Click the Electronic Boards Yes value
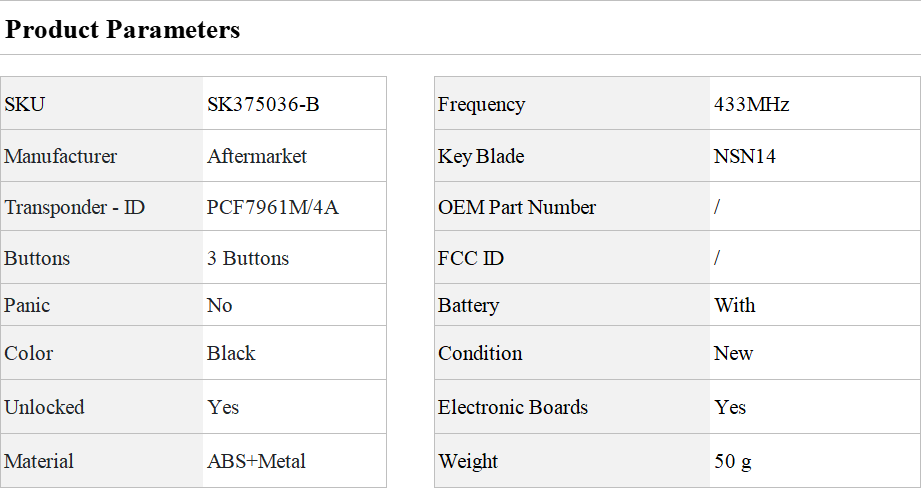The image size is (922, 489). coord(730,407)
